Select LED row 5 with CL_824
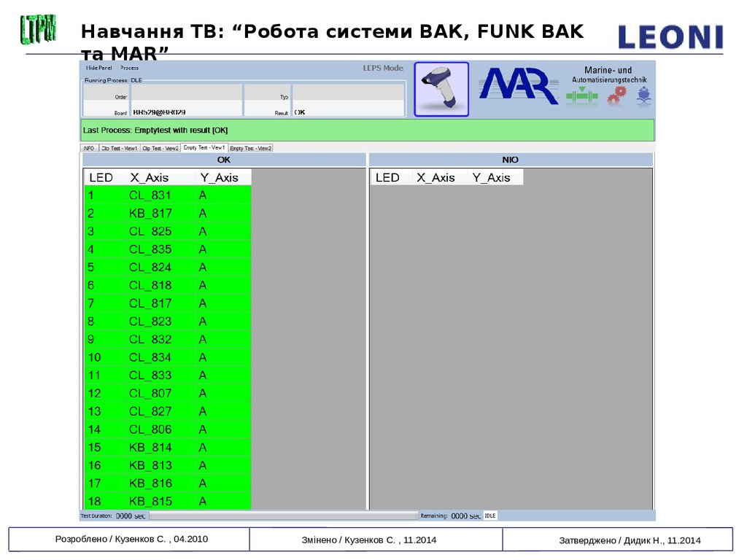Screen dimensions: 747x560 click(x=167, y=267)
